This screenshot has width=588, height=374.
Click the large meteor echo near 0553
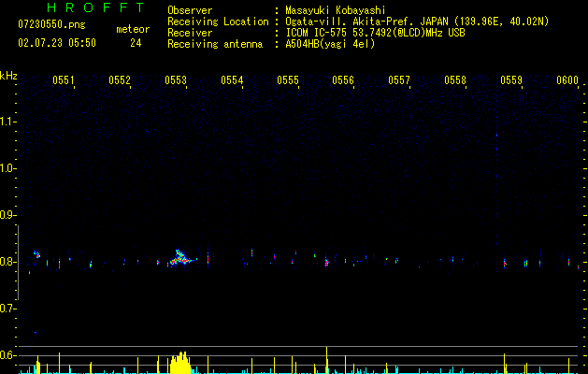(181, 258)
